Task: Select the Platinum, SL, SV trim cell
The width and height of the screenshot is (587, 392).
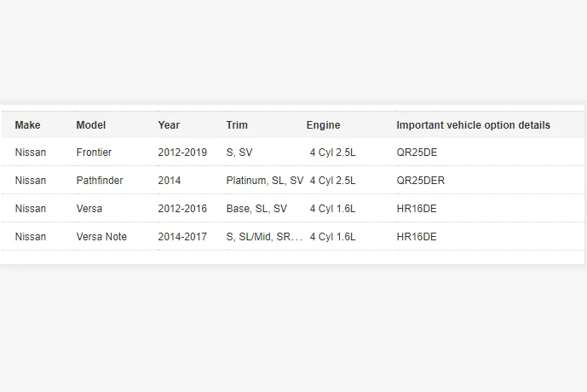Action: tap(265, 181)
